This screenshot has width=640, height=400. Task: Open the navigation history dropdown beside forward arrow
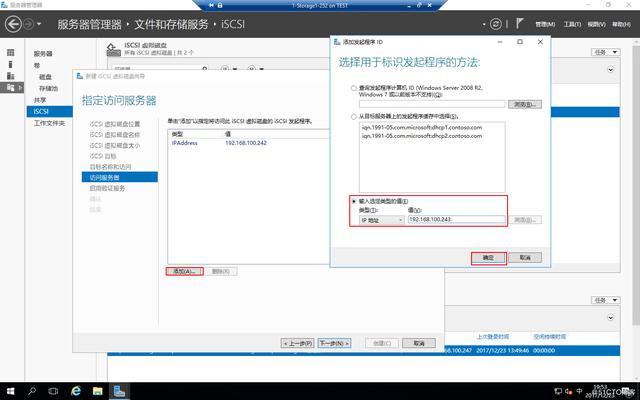click(x=39, y=24)
